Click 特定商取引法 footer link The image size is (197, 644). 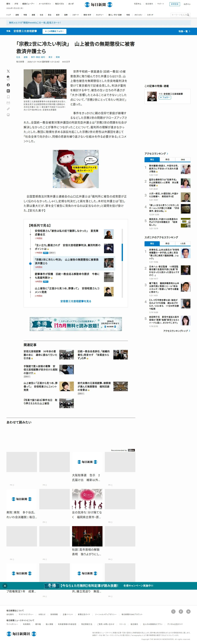[87, 624]
